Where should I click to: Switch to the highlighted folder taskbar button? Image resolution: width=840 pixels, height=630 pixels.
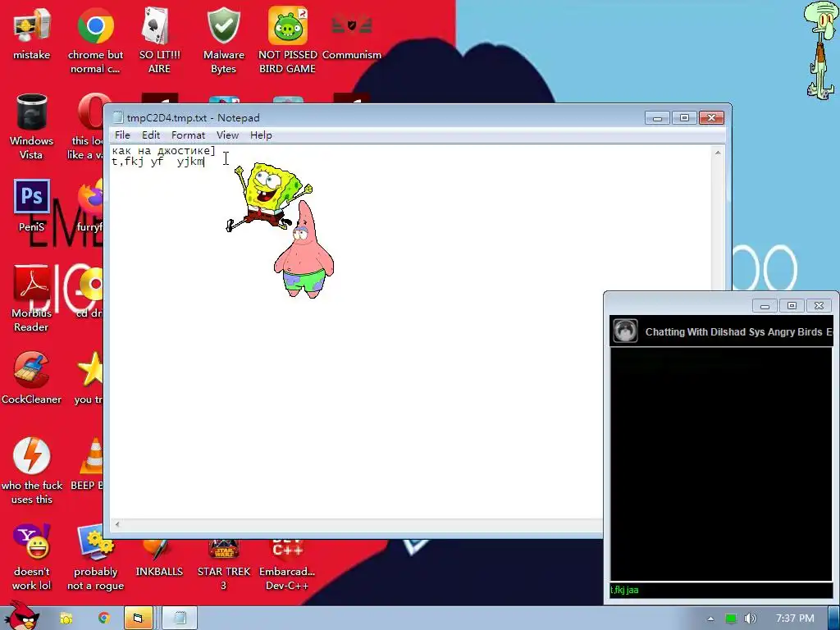coord(139,619)
